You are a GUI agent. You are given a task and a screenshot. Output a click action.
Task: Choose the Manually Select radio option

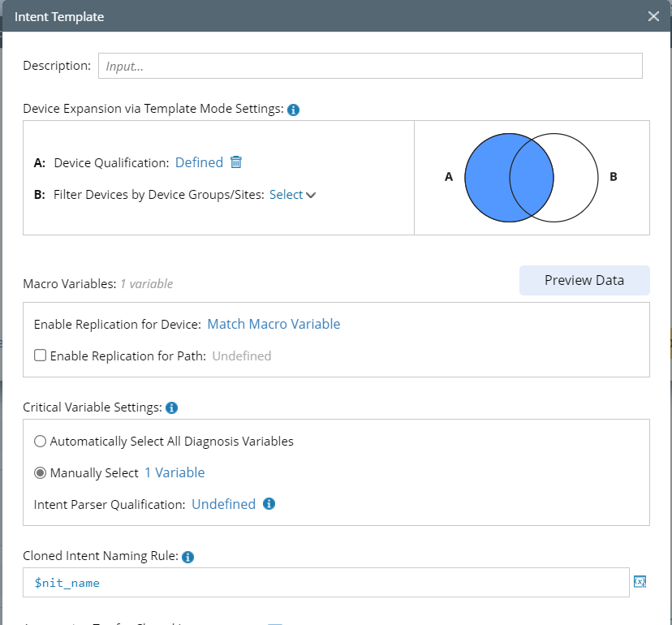(40, 473)
